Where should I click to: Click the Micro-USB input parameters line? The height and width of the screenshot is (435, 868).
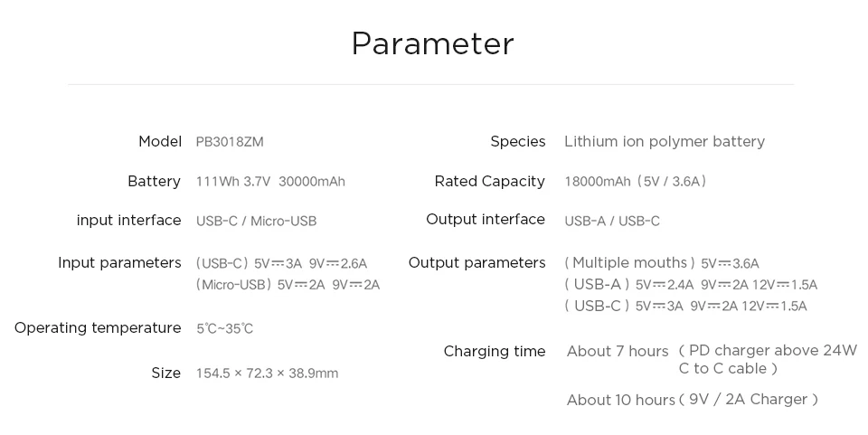(x=288, y=285)
